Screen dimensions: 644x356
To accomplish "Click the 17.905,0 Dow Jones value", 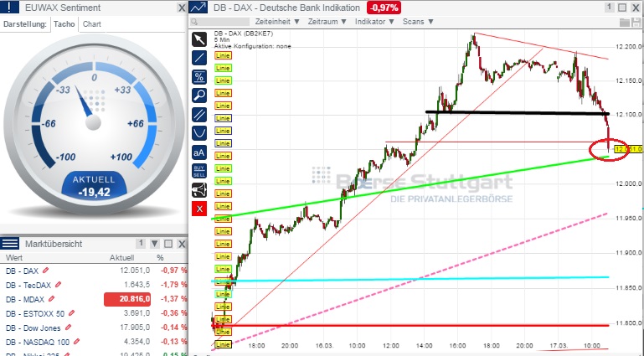I will 135,328.
